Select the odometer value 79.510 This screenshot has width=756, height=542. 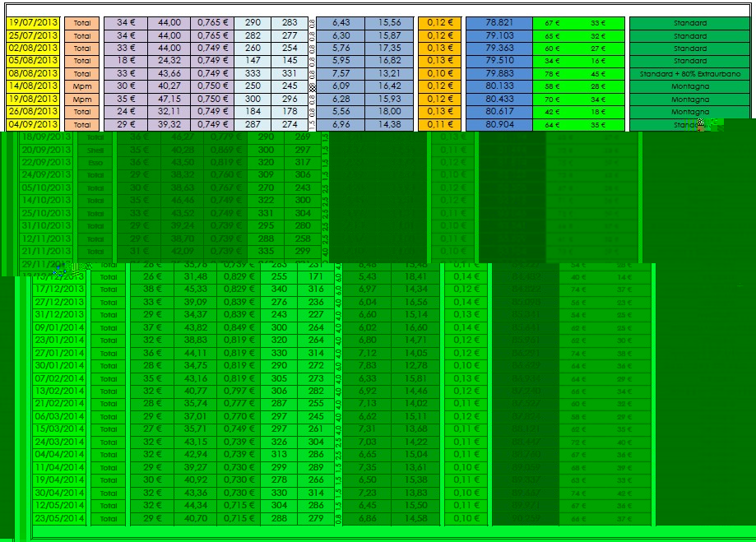pos(499,61)
